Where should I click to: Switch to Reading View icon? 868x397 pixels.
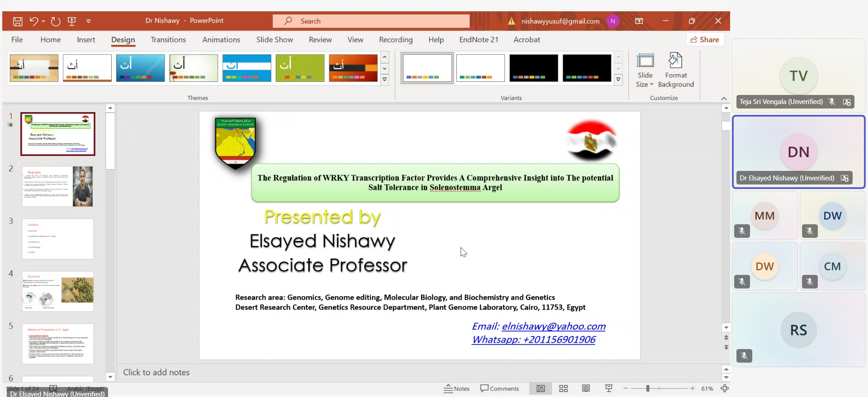point(586,388)
